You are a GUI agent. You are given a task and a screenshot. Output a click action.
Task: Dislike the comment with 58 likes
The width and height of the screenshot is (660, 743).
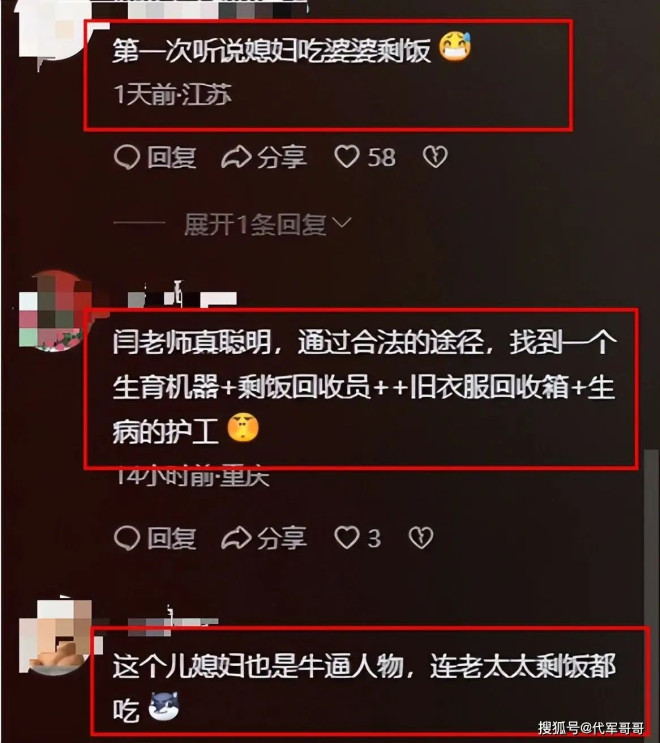[435, 157]
